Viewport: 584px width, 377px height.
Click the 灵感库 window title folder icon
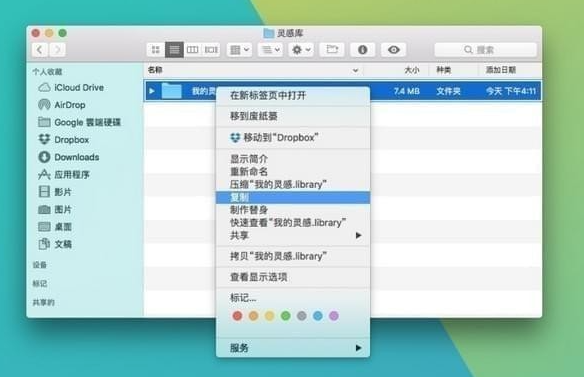269,33
